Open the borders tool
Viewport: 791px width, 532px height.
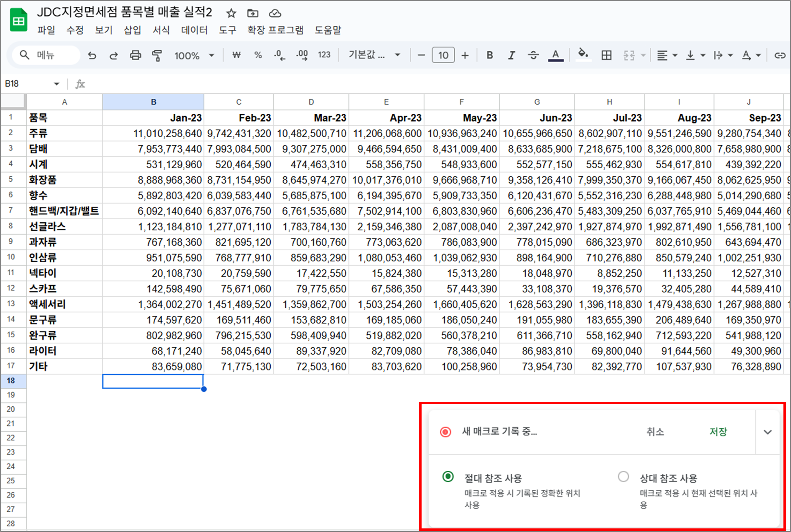coord(606,55)
